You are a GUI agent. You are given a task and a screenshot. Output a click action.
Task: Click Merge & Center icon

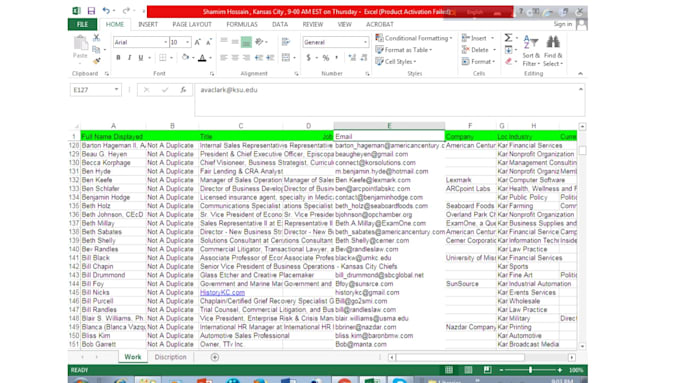pos(286,58)
